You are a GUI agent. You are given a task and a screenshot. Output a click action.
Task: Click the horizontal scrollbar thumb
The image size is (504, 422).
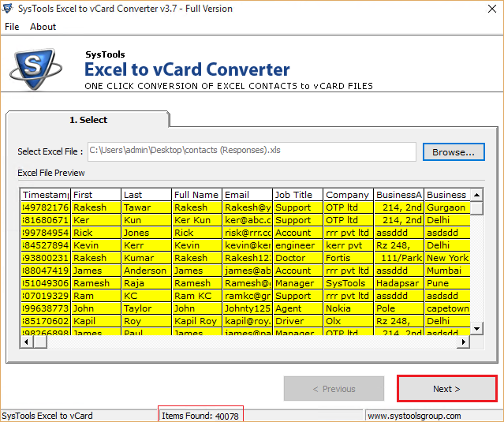[x=40, y=342]
